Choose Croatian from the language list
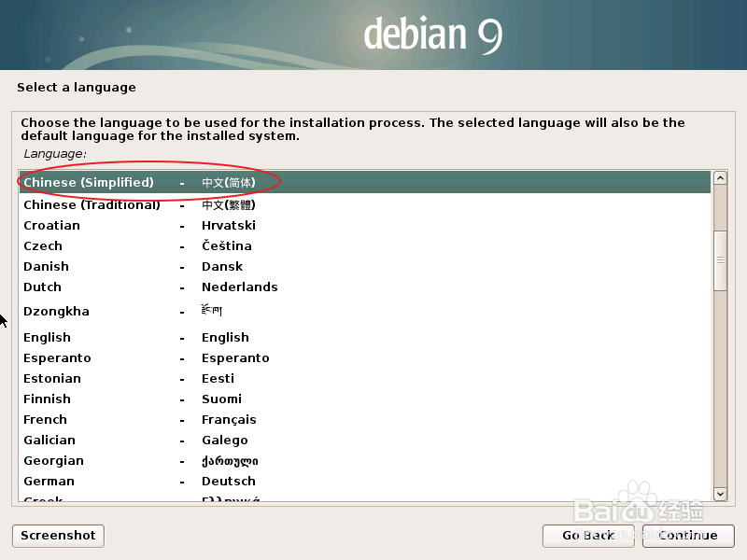747x560 pixels. tap(365, 225)
